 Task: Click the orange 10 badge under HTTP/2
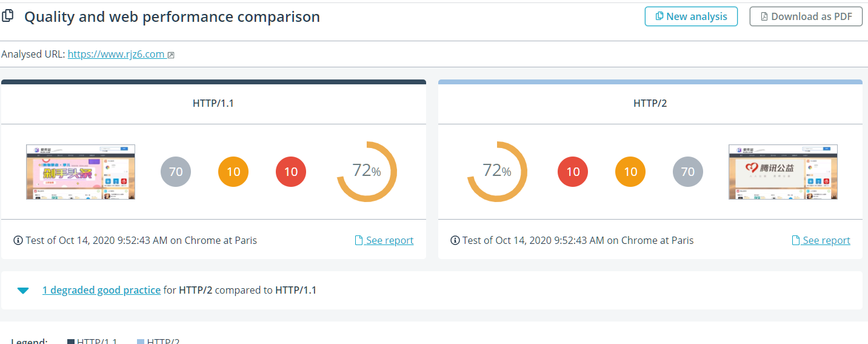pyautogui.click(x=630, y=172)
